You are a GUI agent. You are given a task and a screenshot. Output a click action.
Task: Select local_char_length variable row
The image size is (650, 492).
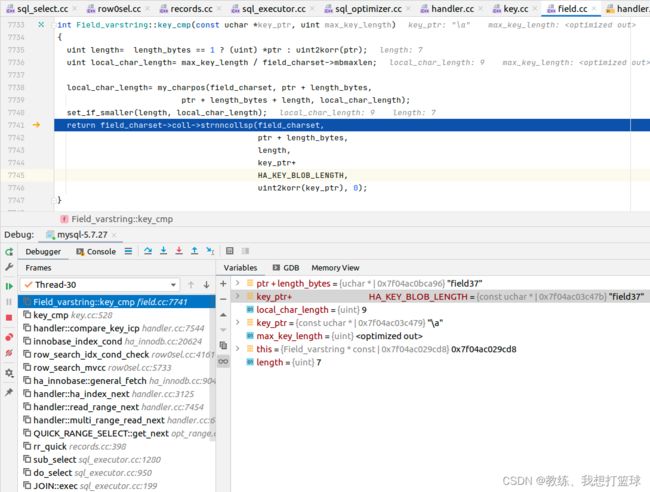point(440,310)
